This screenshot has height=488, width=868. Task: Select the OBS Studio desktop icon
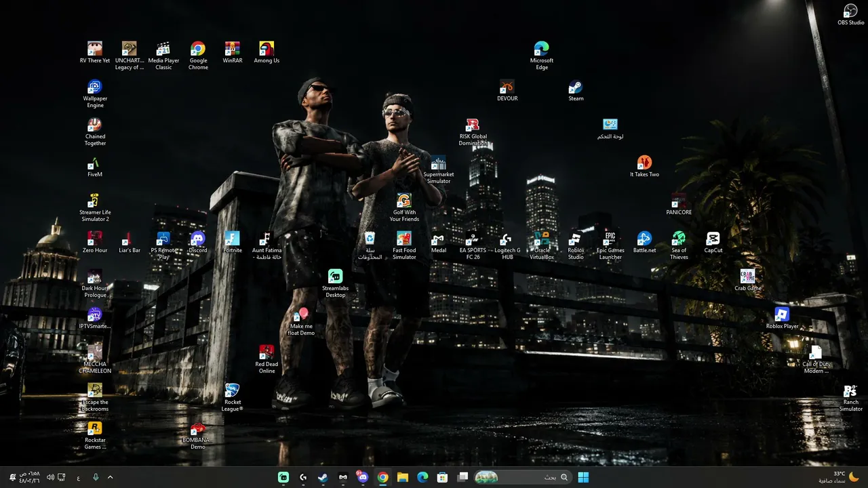(x=850, y=15)
